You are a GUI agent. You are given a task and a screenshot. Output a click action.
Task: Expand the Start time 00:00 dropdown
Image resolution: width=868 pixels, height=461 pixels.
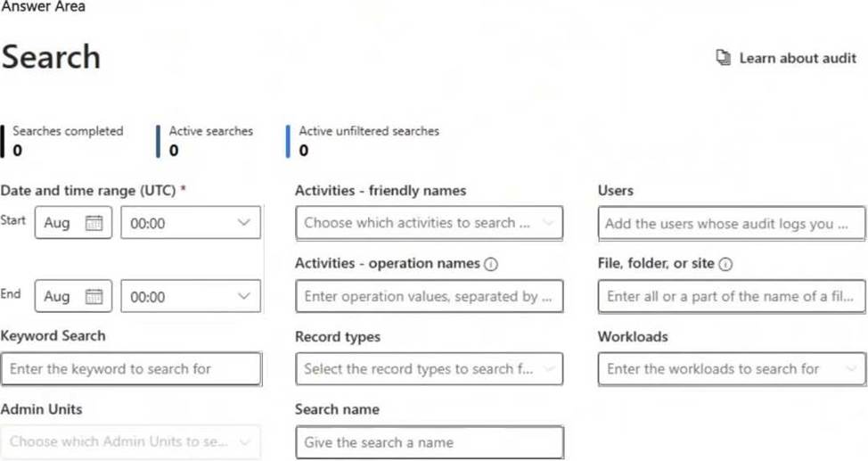[191, 223]
